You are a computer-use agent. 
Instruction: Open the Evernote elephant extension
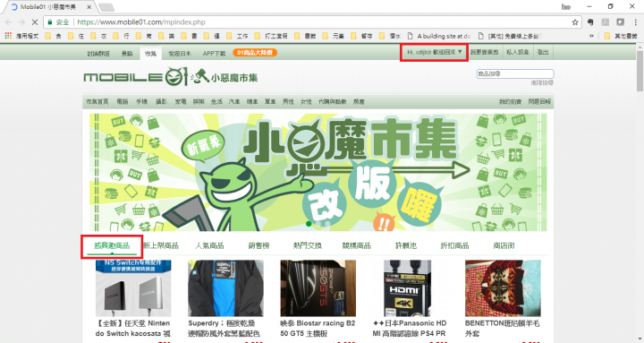pyautogui.click(x=590, y=22)
